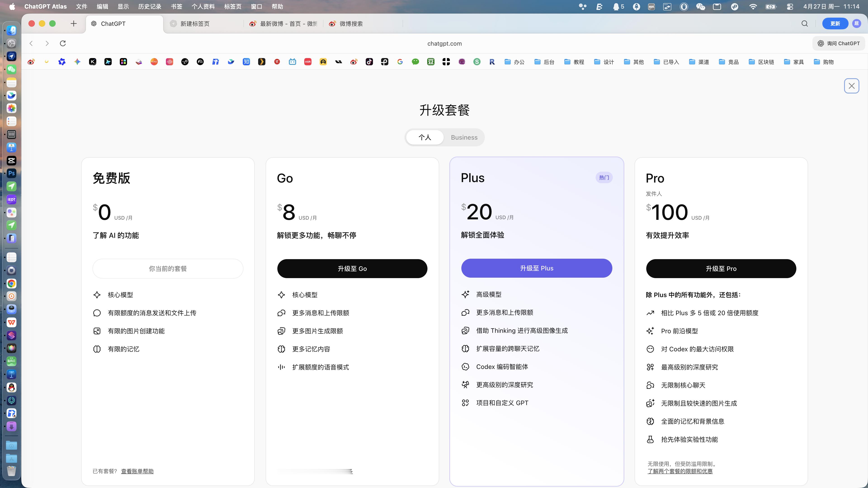This screenshot has width=868, height=488.
Task: Open the Xiaohongshu bookmark
Action: (x=308, y=62)
